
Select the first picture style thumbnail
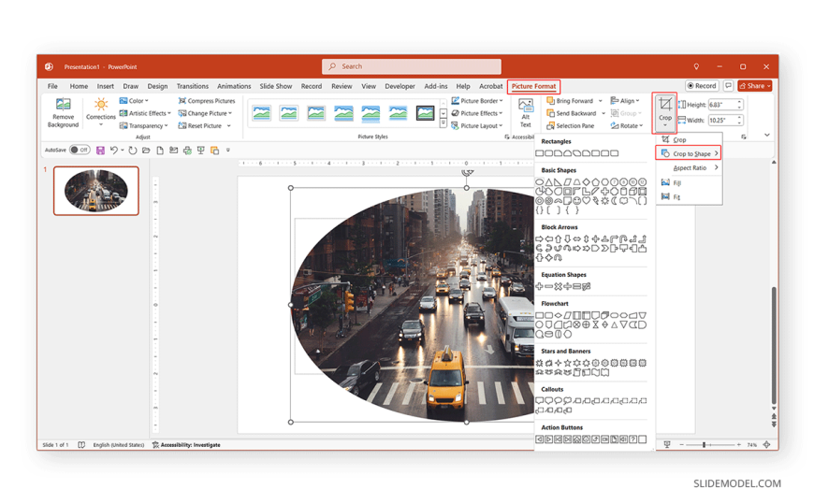[x=262, y=112]
